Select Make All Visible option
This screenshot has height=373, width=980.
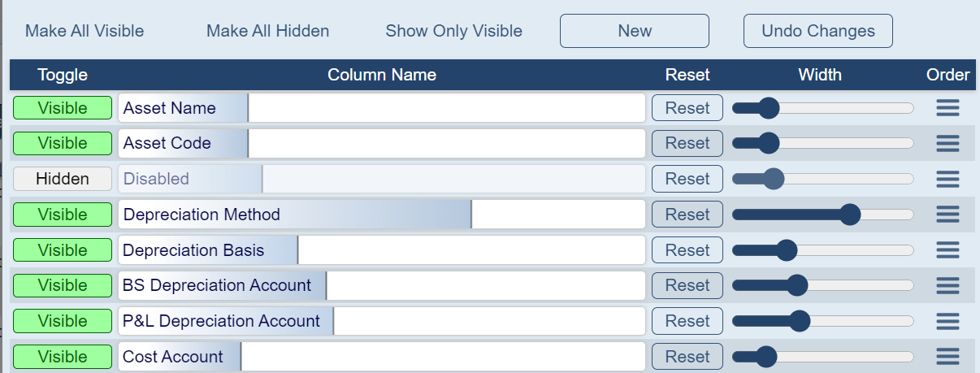click(85, 31)
